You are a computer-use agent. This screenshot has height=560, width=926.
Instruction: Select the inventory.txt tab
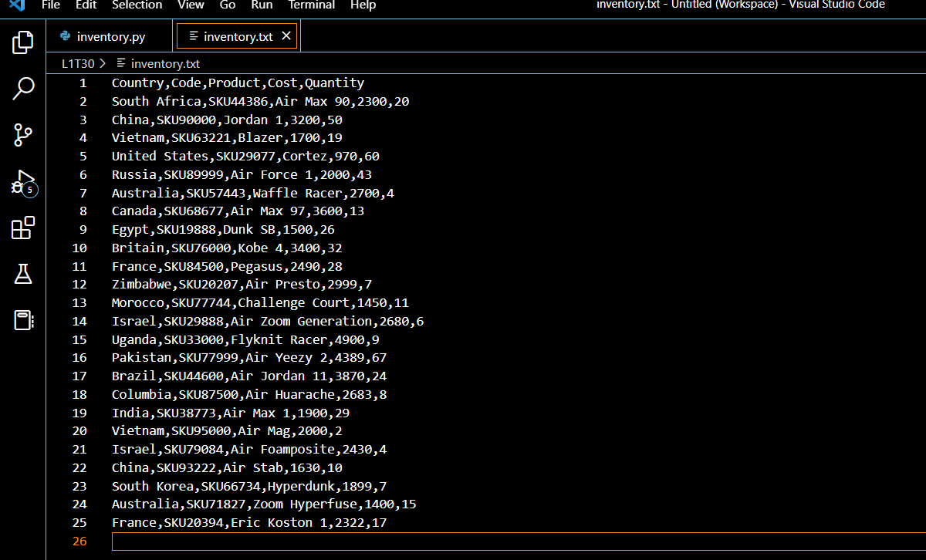pyautogui.click(x=231, y=35)
